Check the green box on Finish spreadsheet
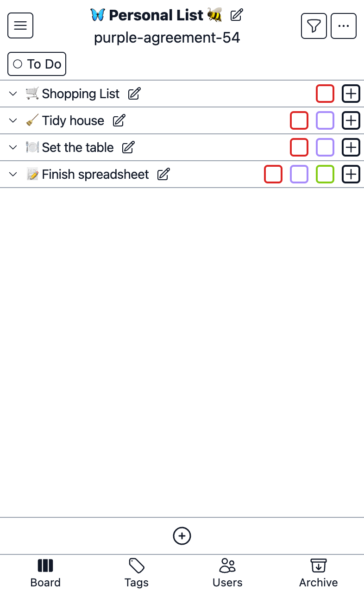The image size is (364, 591). pos(325,175)
